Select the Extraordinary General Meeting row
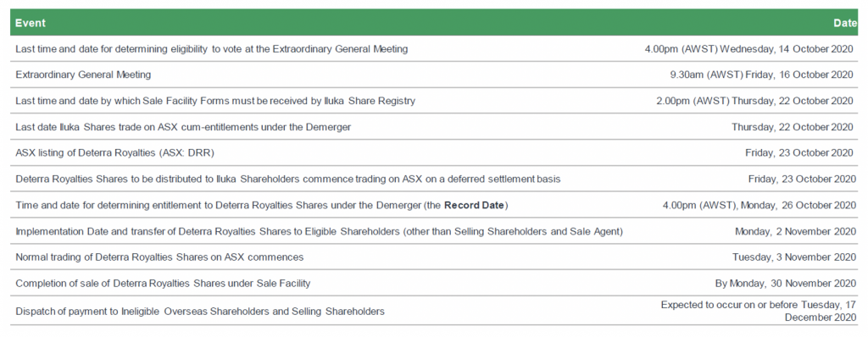This screenshot has height=337, width=868. tap(434, 75)
